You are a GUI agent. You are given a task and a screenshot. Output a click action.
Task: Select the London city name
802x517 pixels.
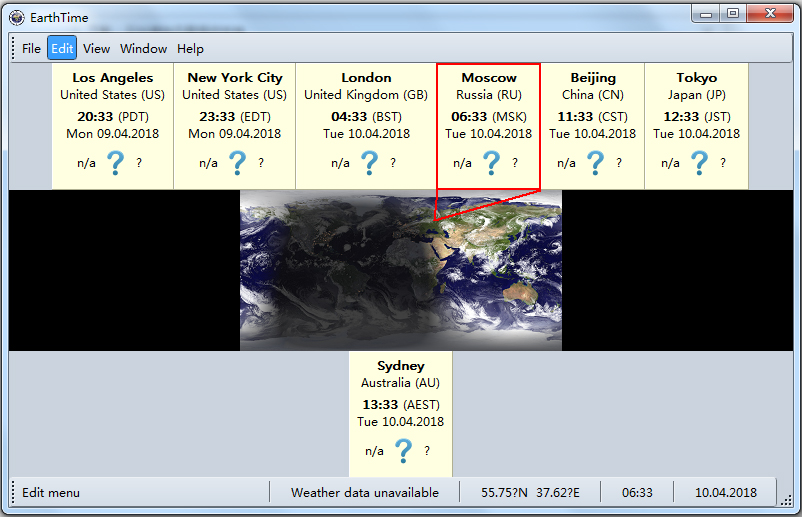[x=366, y=78]
